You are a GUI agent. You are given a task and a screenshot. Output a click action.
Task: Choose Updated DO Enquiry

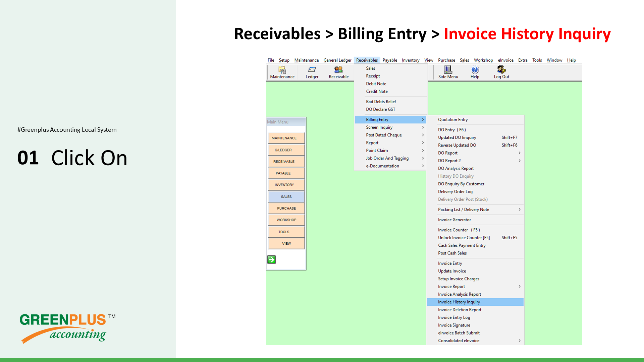coord(475,137)
